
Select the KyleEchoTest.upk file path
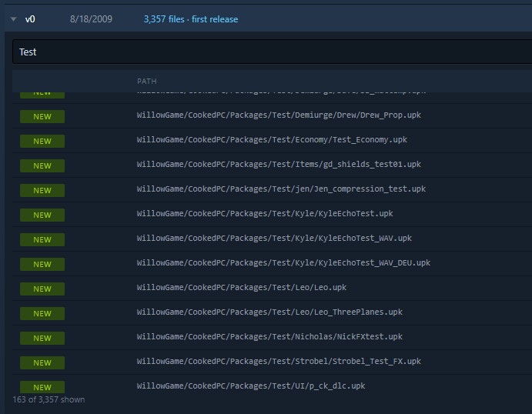(265, 214)
